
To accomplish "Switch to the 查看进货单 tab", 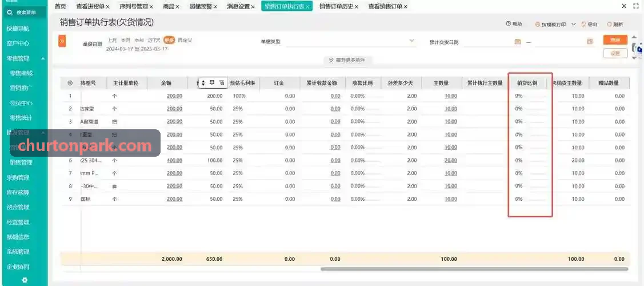I will pyautogui.click(x=90, y=6).
